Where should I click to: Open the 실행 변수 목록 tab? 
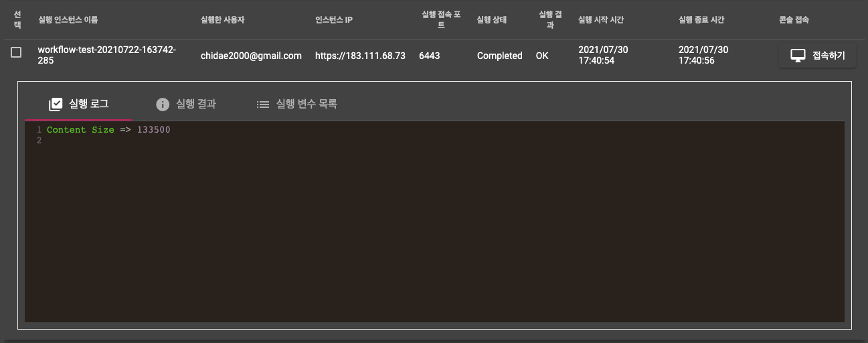[296, 104]
